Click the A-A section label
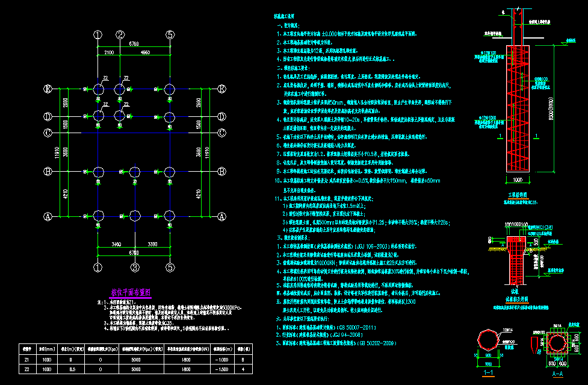 550,373
